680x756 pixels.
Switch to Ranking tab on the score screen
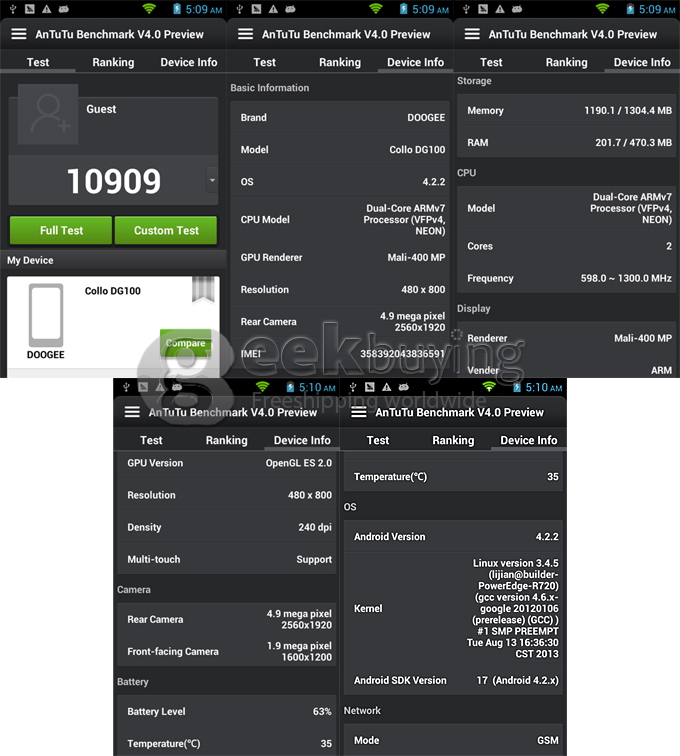113,62
